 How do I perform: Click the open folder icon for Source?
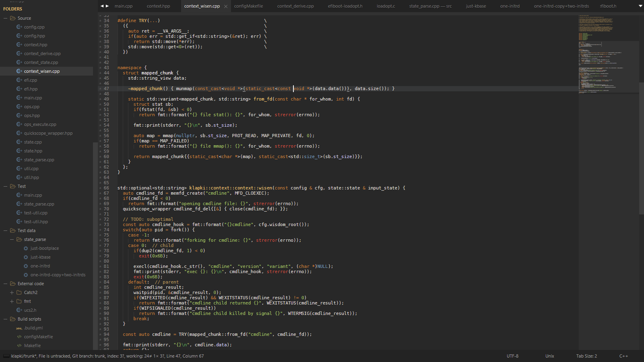click(x=13, y=18)
